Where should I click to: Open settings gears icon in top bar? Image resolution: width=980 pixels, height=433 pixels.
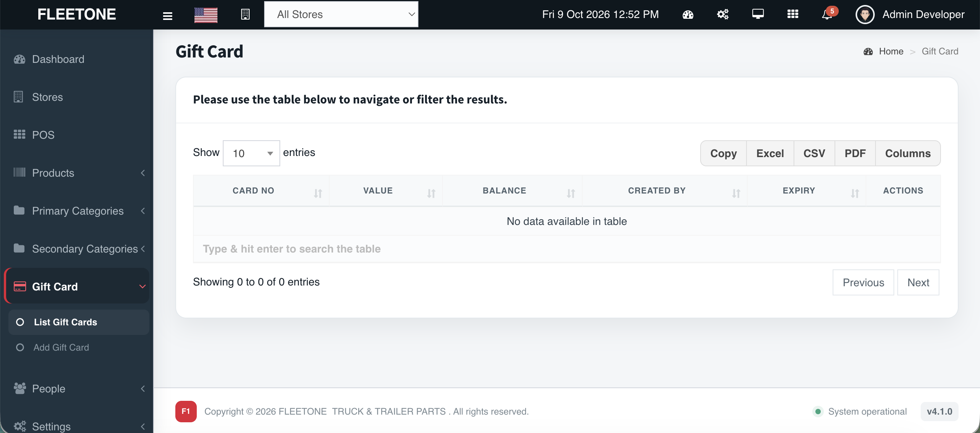[x=723, y=15]
